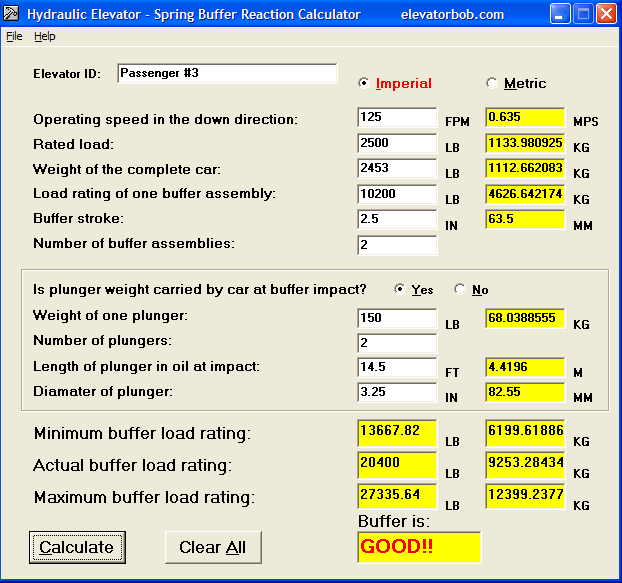This screenshot has width=622, height=583.
Task: Open the File menu
Action: tap(14, 36)
